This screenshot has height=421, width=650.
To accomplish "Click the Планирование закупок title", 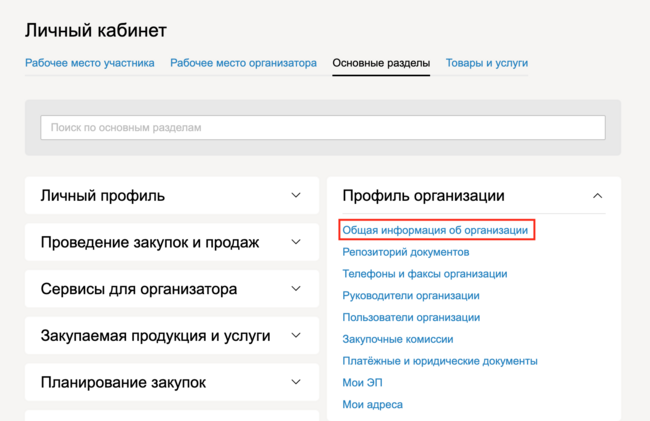I will point(123,382).
